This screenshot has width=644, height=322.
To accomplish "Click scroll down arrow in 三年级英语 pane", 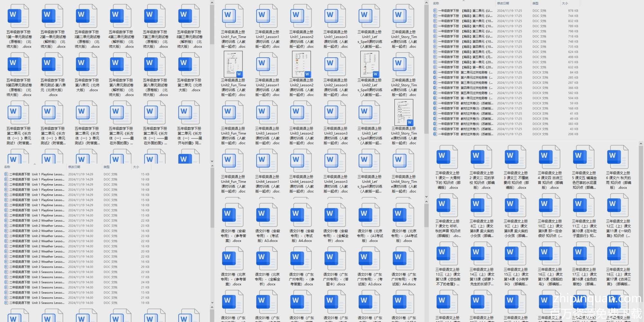I will click(x=426, y=196).
